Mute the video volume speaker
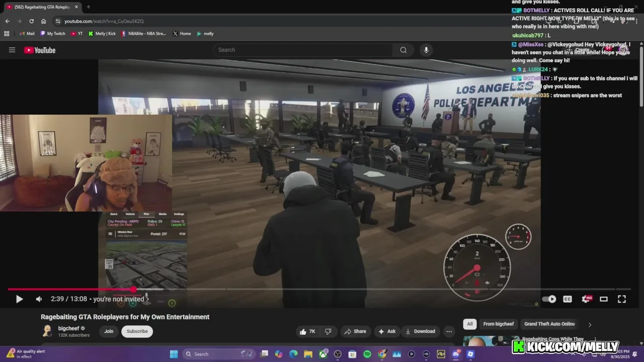Screen dimensions: 644x362 (x=39, y=299)
